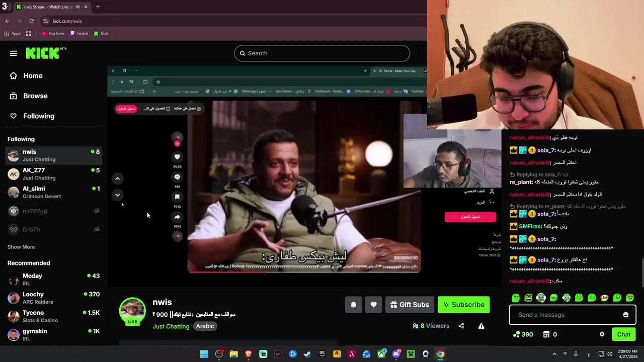
Task: Open Epic Games Launcher from the taskbar
Action: (x=322, y=354)
